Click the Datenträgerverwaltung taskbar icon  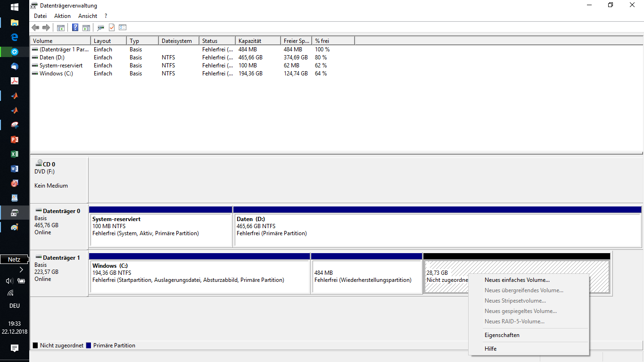tap(15, 213)
